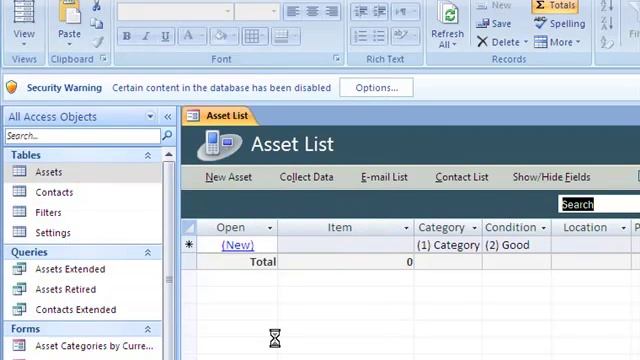Toggle Underline formatting
Screen dimensions: 640x360
click(165, 36)
